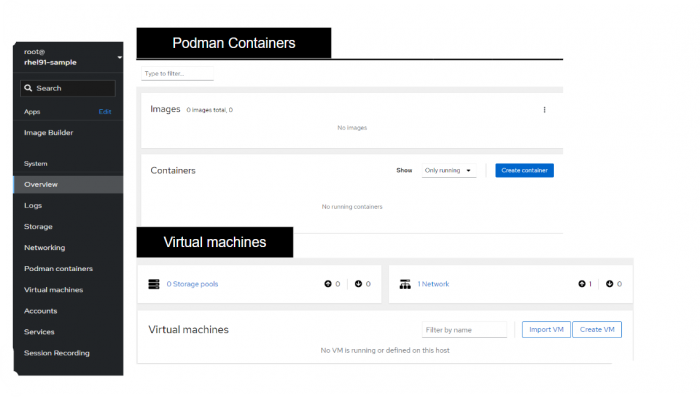Click the storage pools stack icon

154,284
